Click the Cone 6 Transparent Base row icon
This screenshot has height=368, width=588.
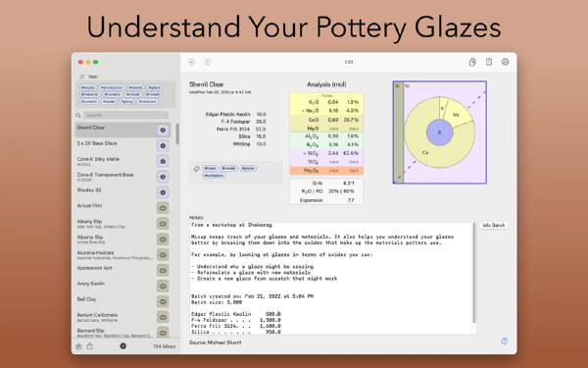tap(163, 177)
